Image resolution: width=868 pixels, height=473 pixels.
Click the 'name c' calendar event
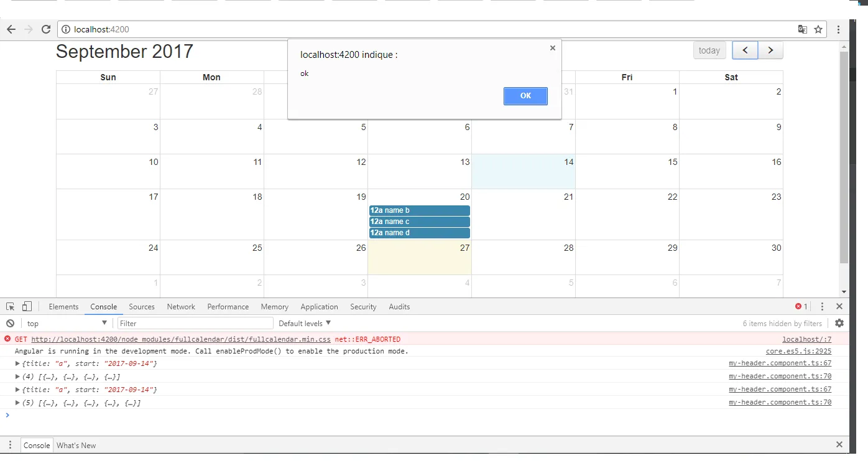(419, 222)
